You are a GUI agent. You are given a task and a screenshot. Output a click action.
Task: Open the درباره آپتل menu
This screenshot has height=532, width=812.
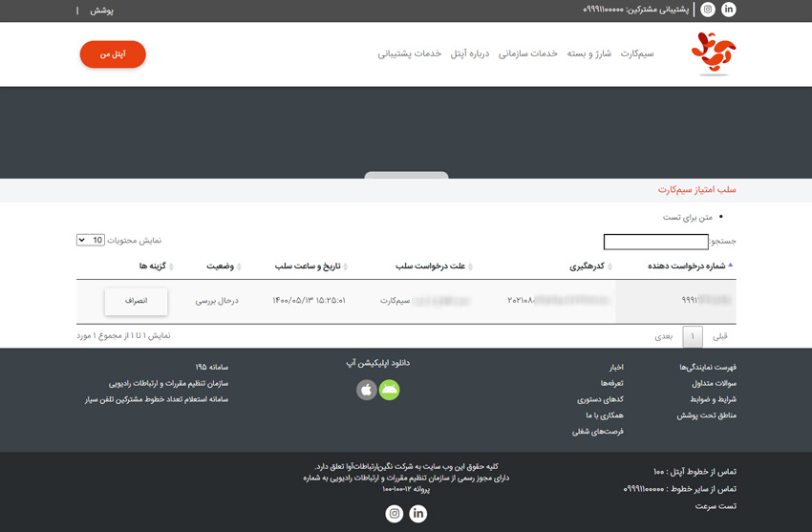click(470, 53)
